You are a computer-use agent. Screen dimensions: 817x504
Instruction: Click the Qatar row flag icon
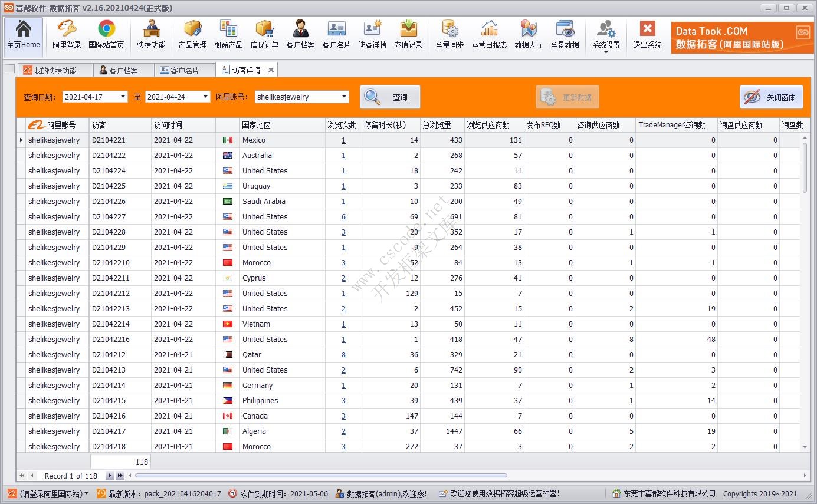[228, 355]
